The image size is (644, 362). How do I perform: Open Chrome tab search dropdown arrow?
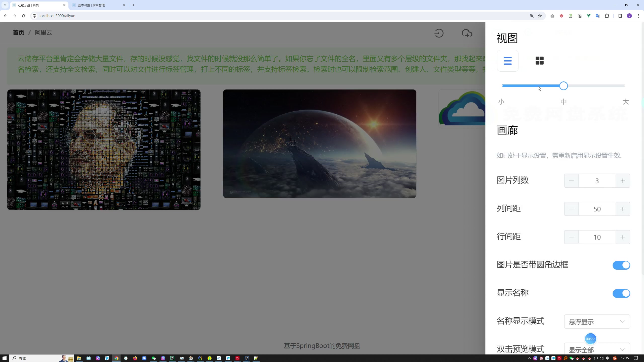(x=5, y=5)
